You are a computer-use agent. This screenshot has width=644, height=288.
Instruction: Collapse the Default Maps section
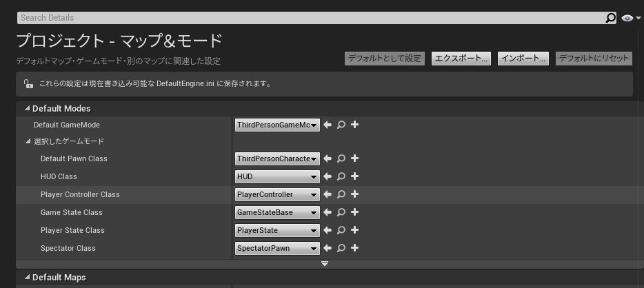[27, 278]
